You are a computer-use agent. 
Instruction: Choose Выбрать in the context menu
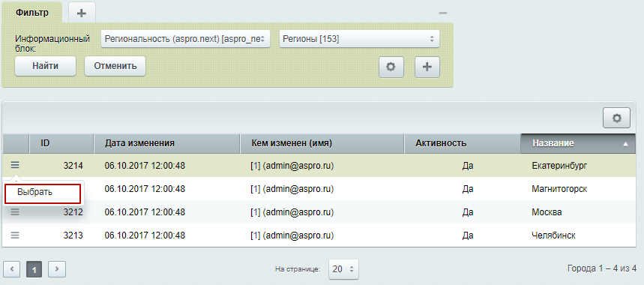point(42,193)
